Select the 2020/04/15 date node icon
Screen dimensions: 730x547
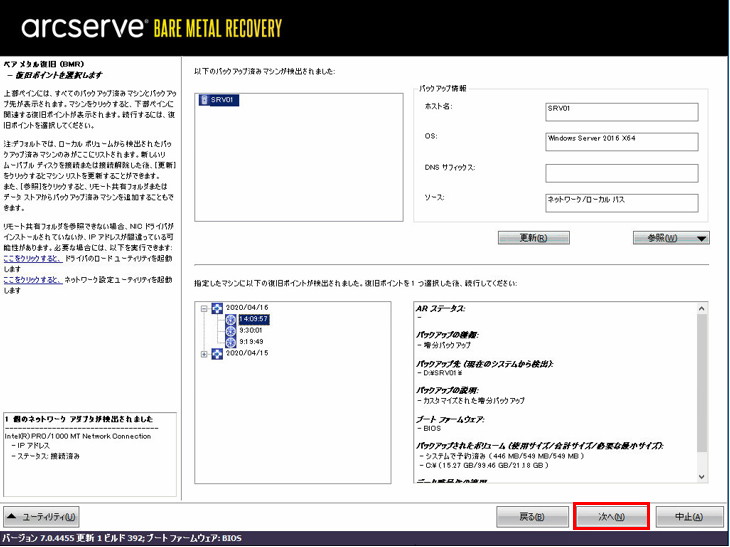(x=217, y=354)
